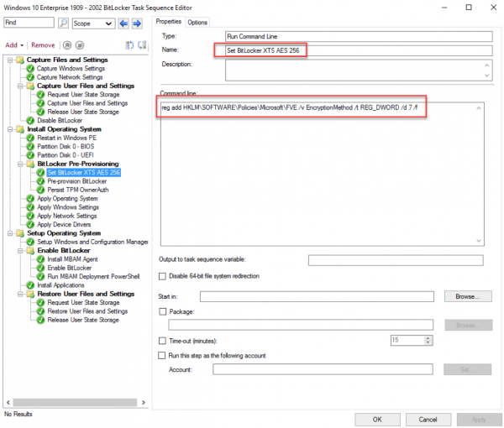Collapse Enable BitLocker group
The image size is (504, 428).
[20, 251]
